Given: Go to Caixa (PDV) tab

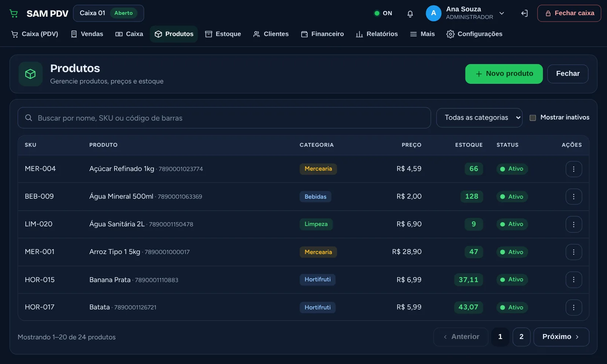Looking at the screenshot, I should (x=35, y=34).
